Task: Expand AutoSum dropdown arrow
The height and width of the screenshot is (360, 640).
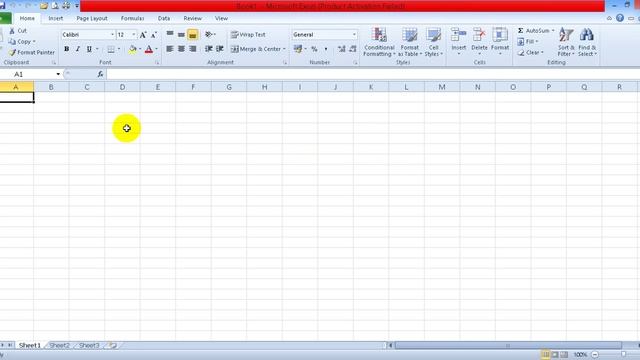Action: pos(553,31)
